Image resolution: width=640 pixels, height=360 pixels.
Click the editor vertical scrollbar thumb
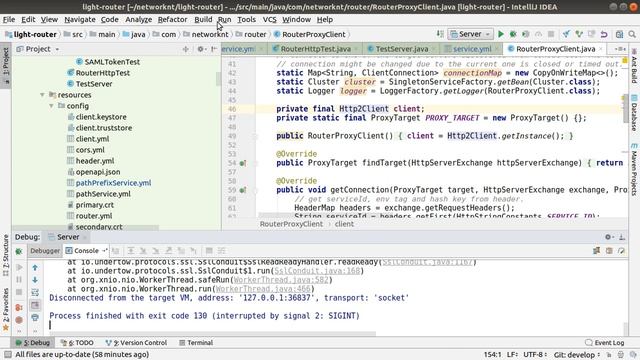tap(625, 110)
